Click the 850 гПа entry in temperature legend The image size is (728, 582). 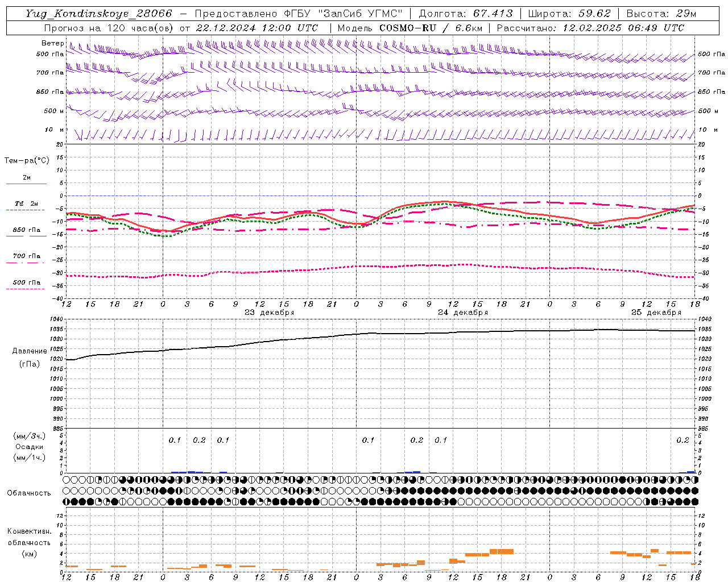[x=27, y=230]
